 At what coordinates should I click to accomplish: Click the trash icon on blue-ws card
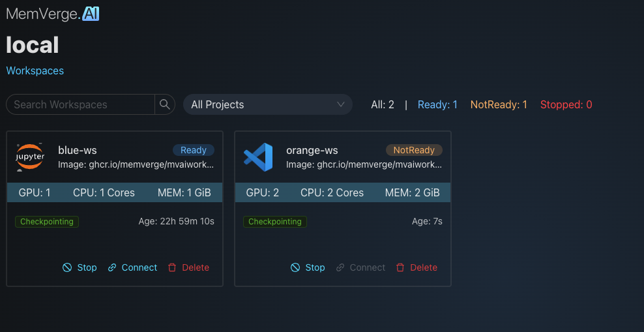pos(172,267)
